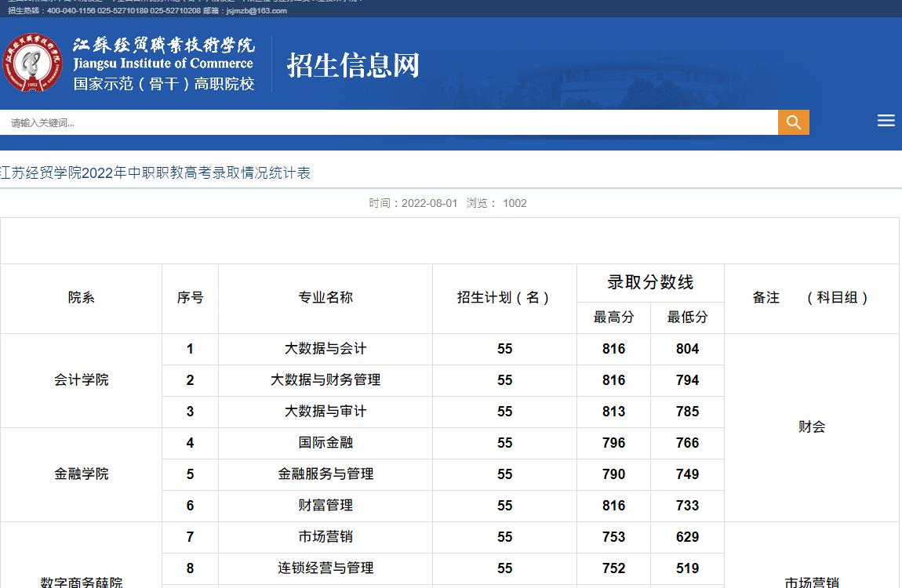The height and width of the screenshot is (588, 902).
Task: Click the 录取分数线 header cell
Action: point(650,282)
